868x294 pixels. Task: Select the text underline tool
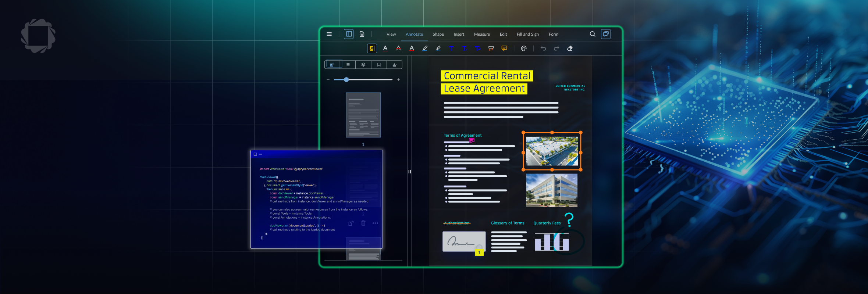click(x=385, y=49)
